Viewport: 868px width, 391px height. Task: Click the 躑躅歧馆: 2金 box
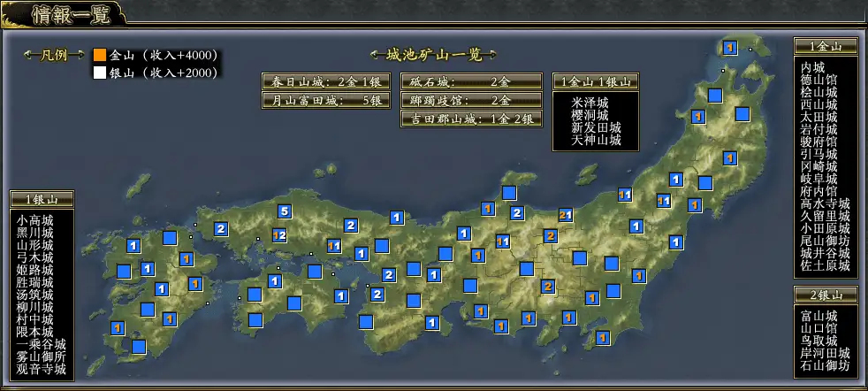tap(471, 100)
